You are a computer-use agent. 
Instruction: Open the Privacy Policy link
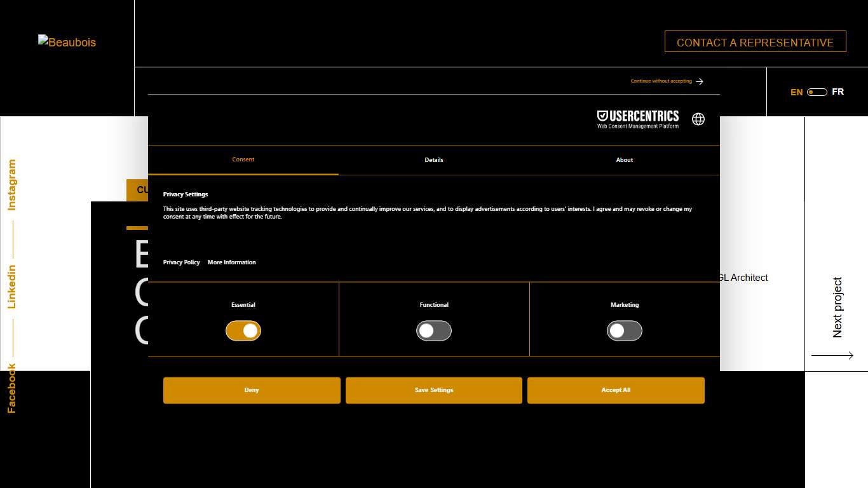pos(181,262)
